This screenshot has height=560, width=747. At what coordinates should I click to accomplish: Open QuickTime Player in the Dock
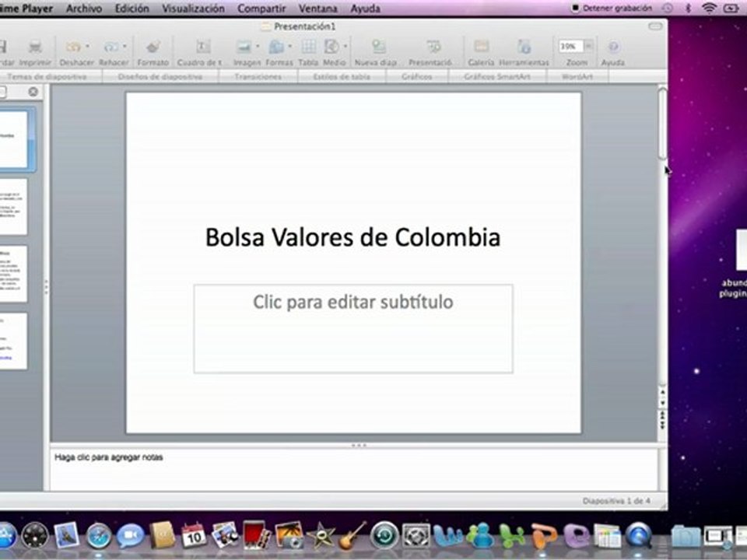click(x=638, y=535)
